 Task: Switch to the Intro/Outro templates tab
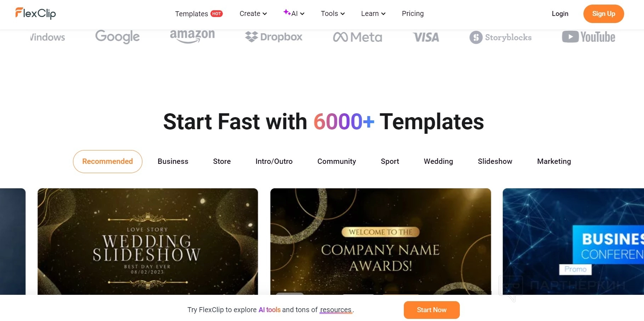pyautogui.click(x=274, y=161)
